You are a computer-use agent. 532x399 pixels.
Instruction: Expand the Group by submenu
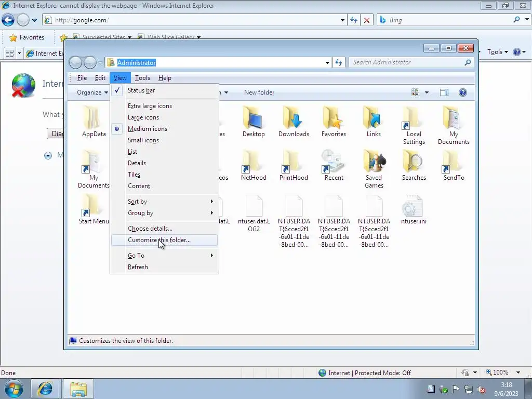coord(164,212)
